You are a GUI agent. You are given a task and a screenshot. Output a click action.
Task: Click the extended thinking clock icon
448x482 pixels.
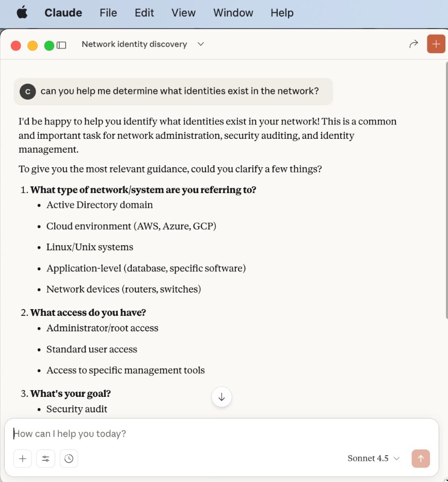tap(69, 458)
